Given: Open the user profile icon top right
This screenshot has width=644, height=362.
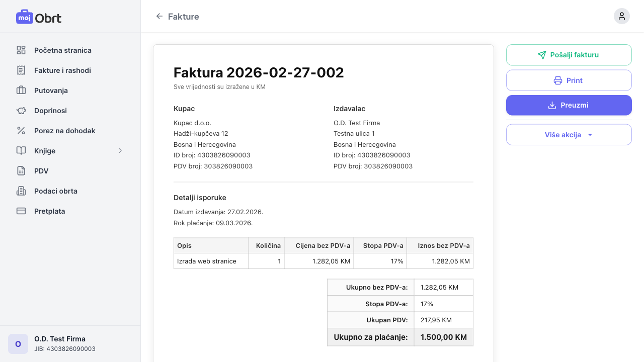Looking at the screenshot, I should [622, 16].
